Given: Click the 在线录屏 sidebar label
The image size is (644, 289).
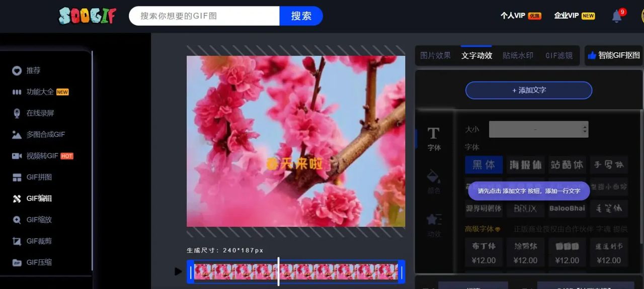Looking at the screenshot, I should (x=40, y=113).
